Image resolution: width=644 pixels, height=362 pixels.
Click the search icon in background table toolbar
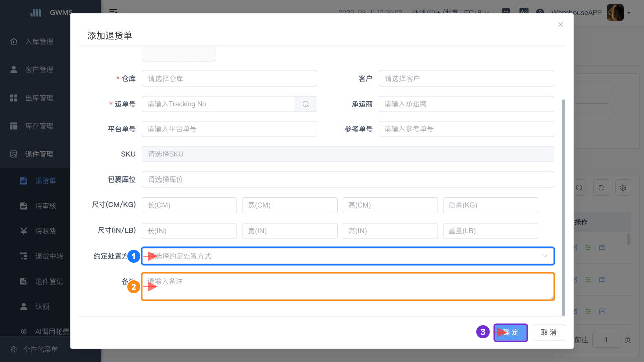coord(579,188)
